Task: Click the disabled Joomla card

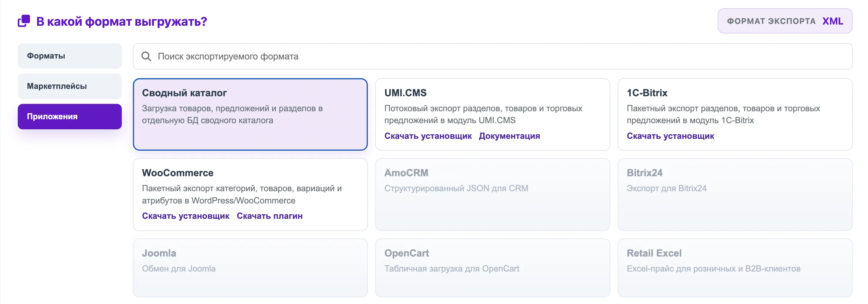Action: [x=250, y=268]
